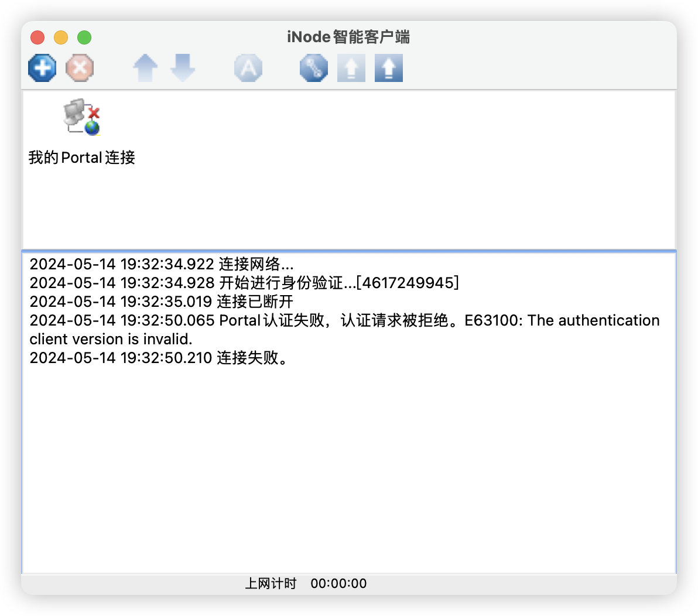Add a new connection with plus icon
The height and width of the screenshot is (616, 698).
42,68
